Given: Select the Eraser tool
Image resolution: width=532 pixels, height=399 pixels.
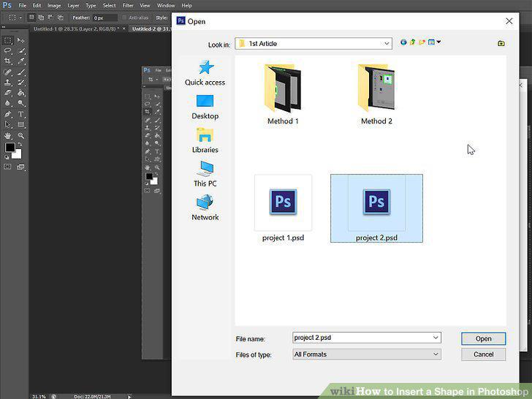Looking at the screenshot, I should click(8, 93).
